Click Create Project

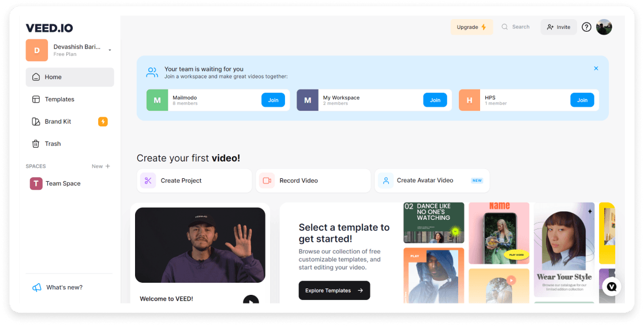194,181
